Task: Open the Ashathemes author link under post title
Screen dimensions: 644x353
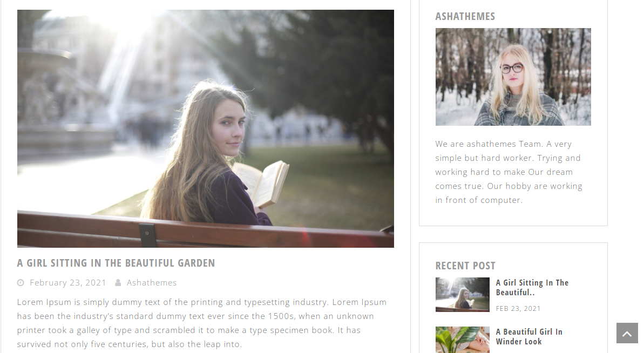Action: (x=152, y=282)
